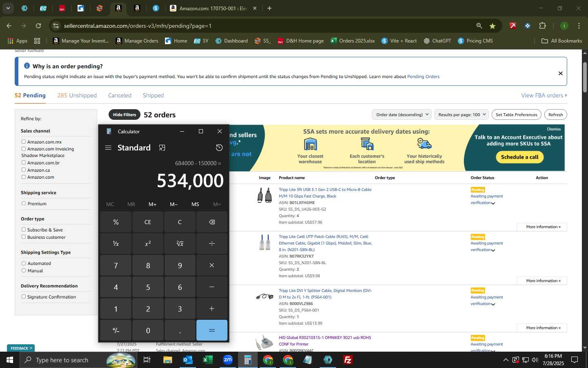This screenshot has height=368, width=588.
Task: Bookmark this page with the star icon
Action: click(x=492, y=26)
